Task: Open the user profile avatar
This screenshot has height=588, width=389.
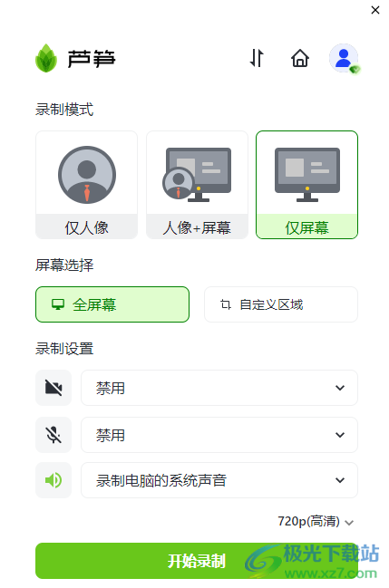Action: 344,58
